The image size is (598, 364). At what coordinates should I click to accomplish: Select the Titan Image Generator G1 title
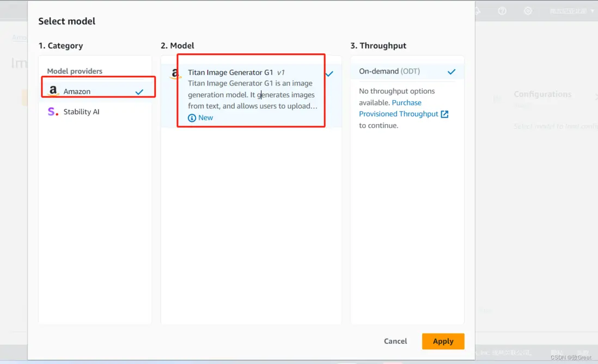[230, 72]
